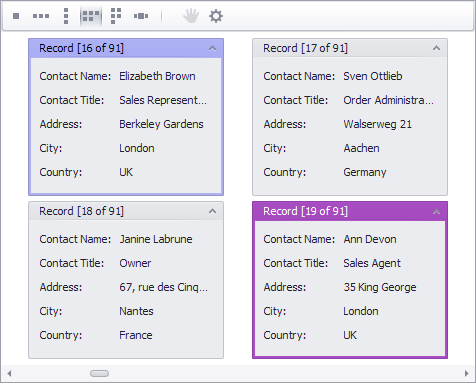Collapse Record 17 of 91 card
The width and height of the screenshot is (476, 383).
tap(436, 48)
